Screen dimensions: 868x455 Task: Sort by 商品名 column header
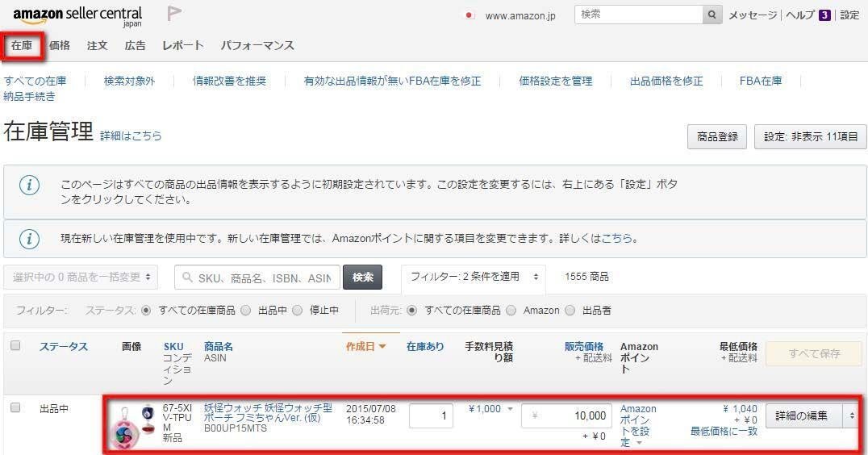click(x=219, y=347)
